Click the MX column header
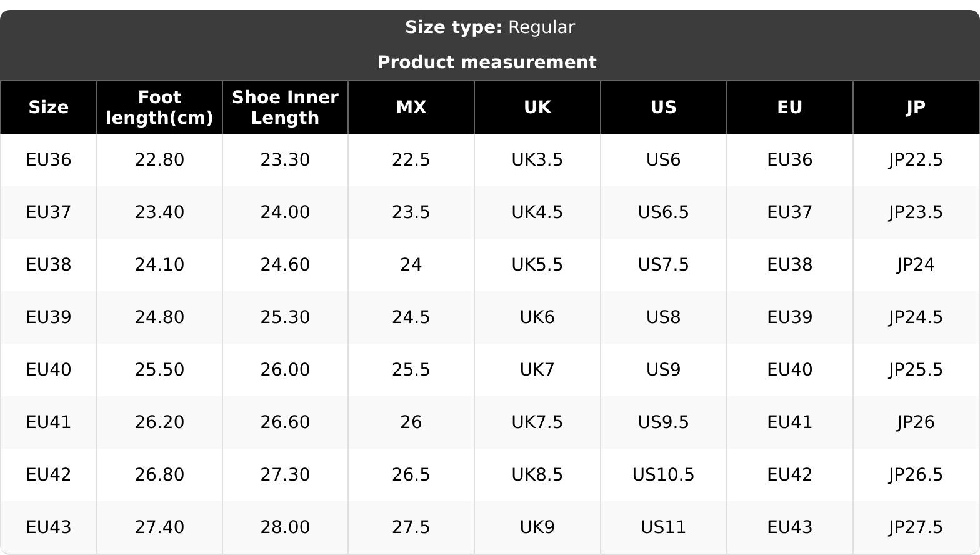The image size is (980, 555). [411, 107]
